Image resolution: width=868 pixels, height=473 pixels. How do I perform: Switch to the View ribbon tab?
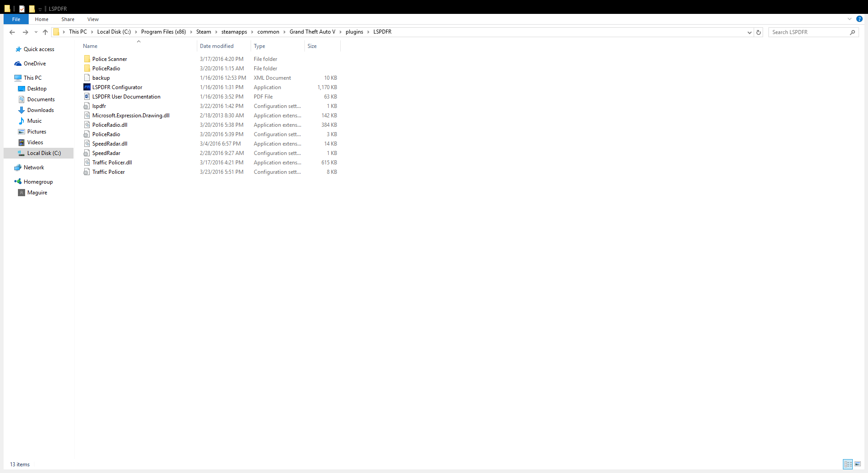(x=93, y=19)
